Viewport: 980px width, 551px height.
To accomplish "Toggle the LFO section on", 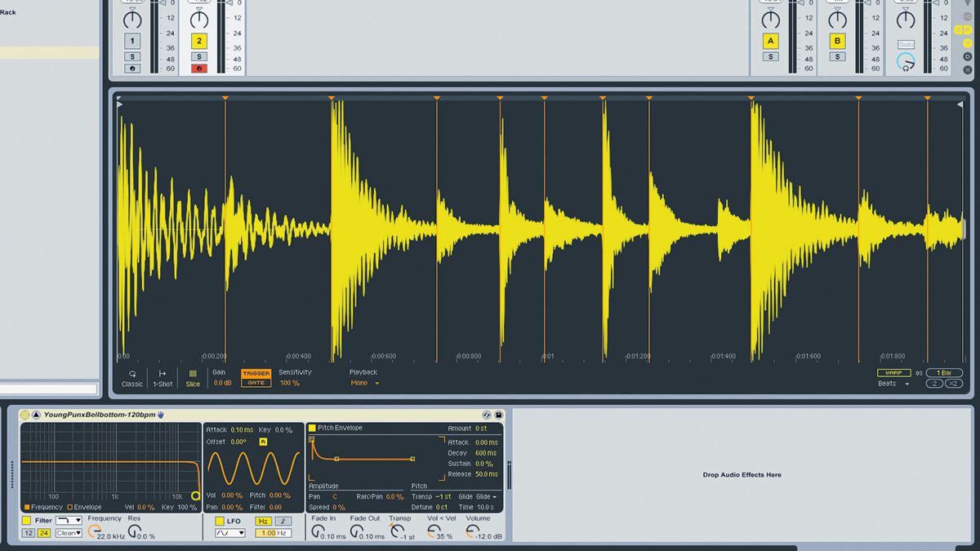I will click(x=220, y=521).
